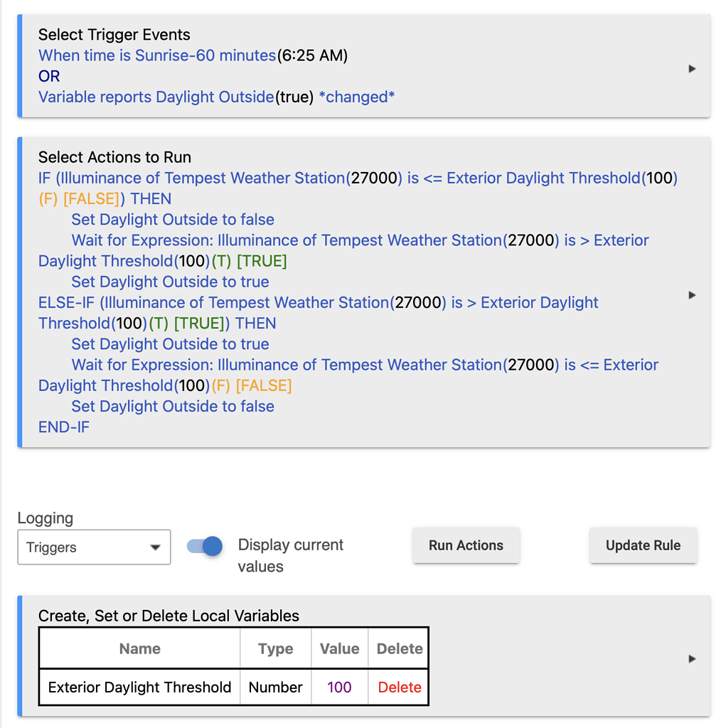726x728 pixels.
Task: Click the Select Actions to Run heading
Action: coord(114,157)
